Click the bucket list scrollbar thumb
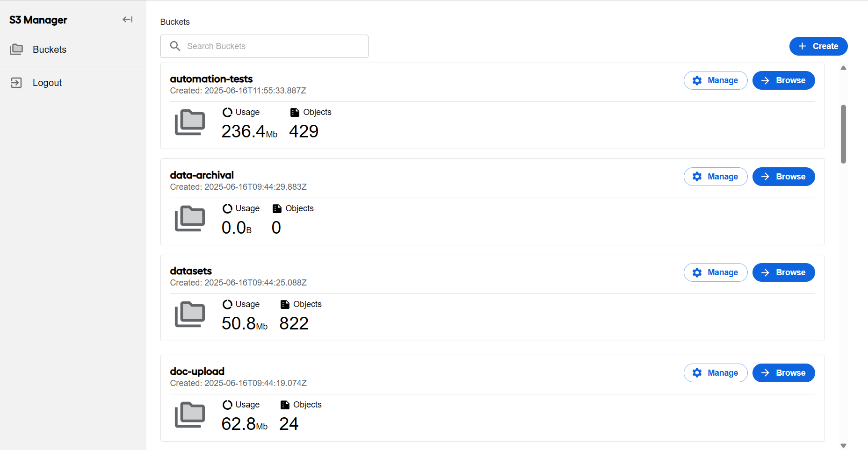The width and height of the screenshot is (868, 450). pos(844,134)
